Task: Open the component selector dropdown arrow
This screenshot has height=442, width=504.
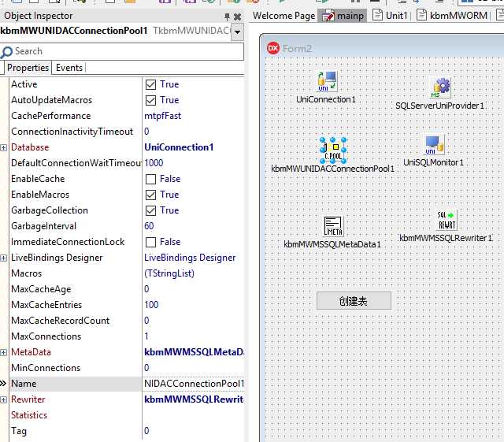Action: click(237, 32)
